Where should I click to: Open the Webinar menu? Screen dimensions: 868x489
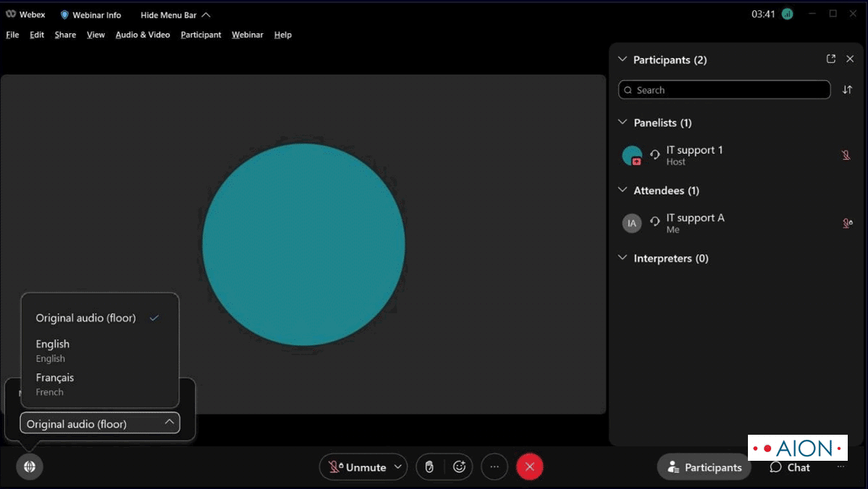[247, 35]
